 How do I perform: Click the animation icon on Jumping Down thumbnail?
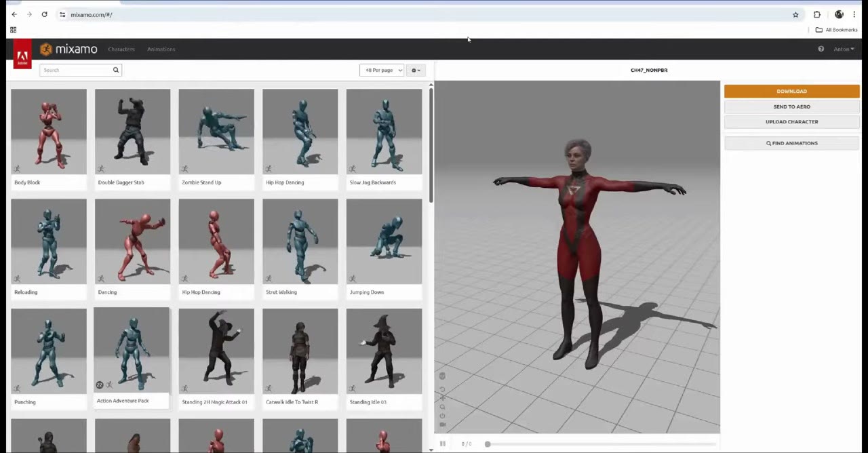[x=352, y=279]
